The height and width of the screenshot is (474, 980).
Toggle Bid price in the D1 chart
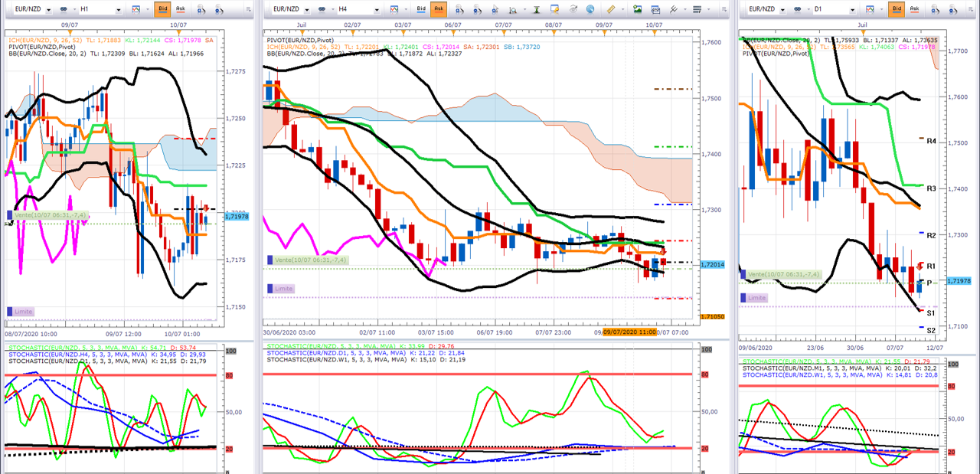[897, 9]
